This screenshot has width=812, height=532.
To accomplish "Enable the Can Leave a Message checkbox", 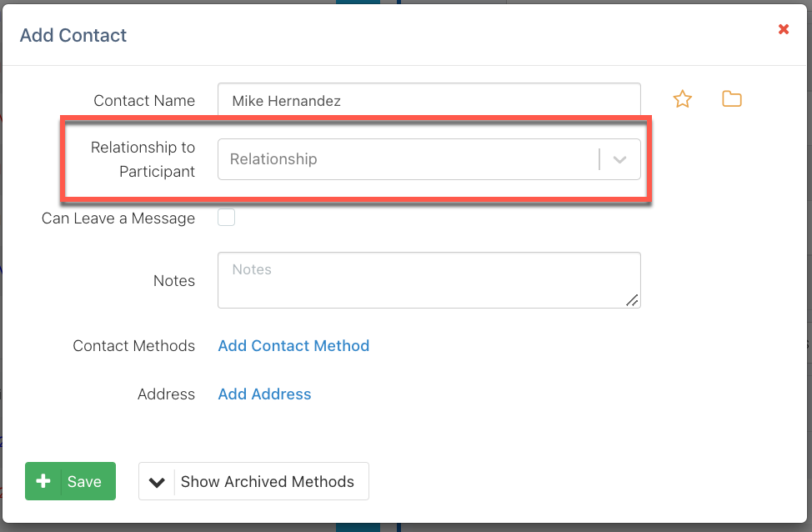I will pos(226,218).
